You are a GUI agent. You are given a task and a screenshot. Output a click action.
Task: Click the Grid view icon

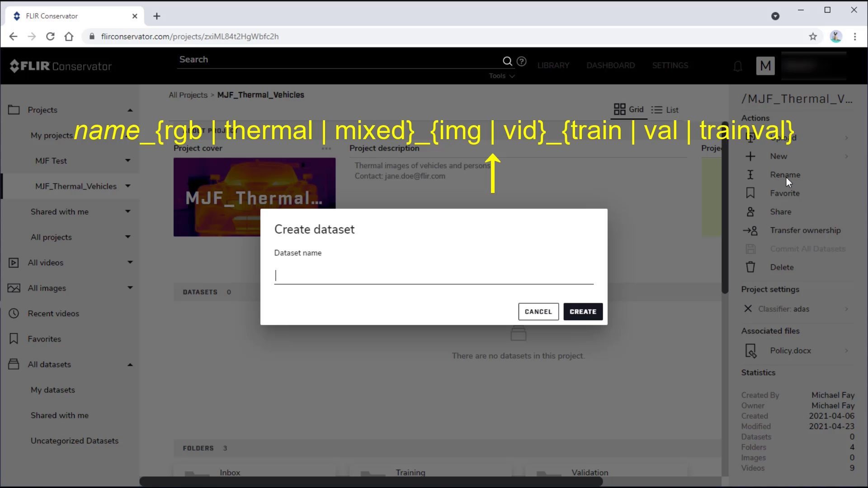tap(621, 110)
